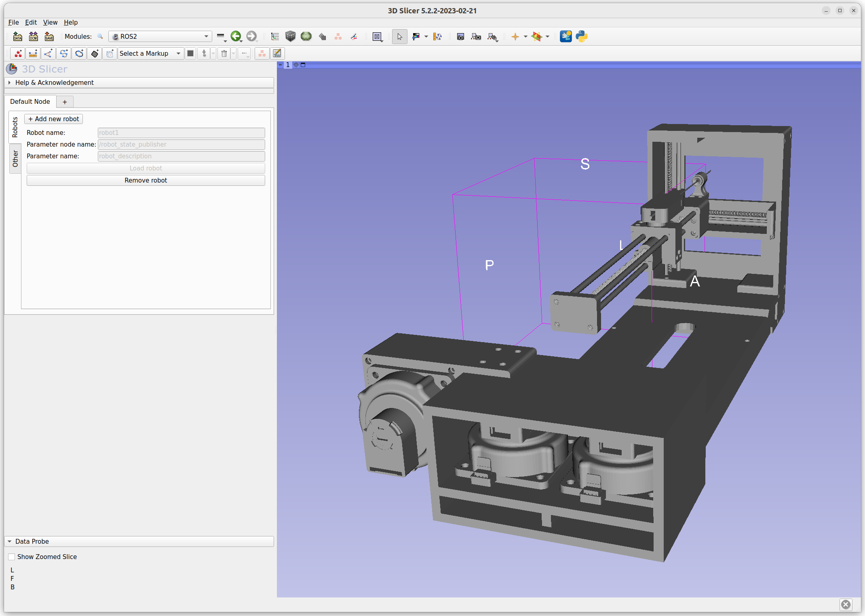
Task: Click the Remove robot button
Action: [145, 180]
